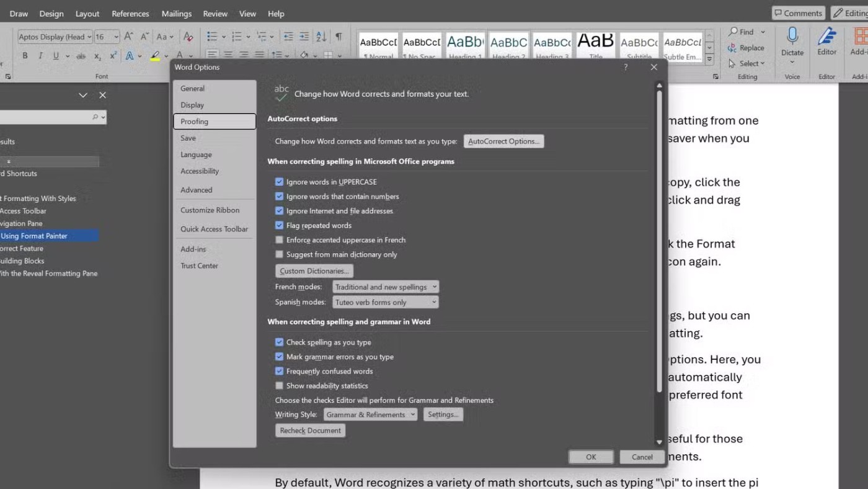The width and height of the screenshot is (868, 489).
Task: Click the Bold formatting icon
Action: [x=25, y=56]
